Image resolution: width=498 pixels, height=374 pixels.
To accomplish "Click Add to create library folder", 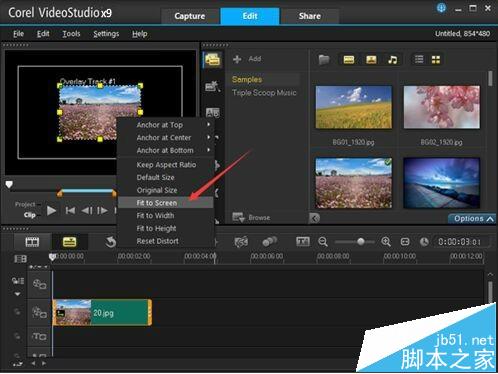I will tap(247, 59).
